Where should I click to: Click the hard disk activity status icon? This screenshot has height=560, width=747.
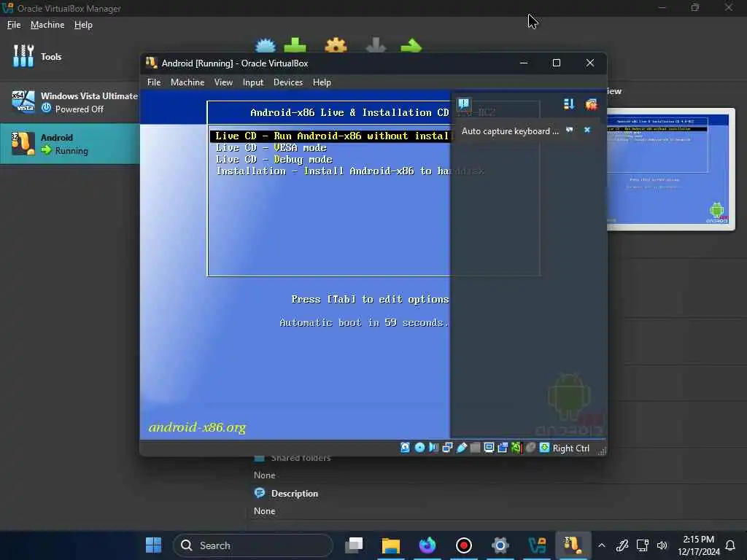tap(405, 448)
